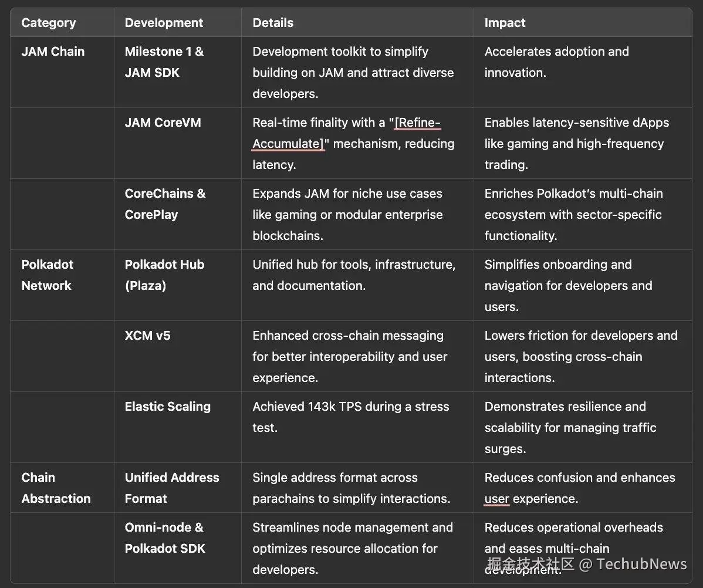Screen dimensions: 703x588
Task: Click the Omni-node & Polkadot SDK cell
Action: pyautogui.click(x=164, y=538)
